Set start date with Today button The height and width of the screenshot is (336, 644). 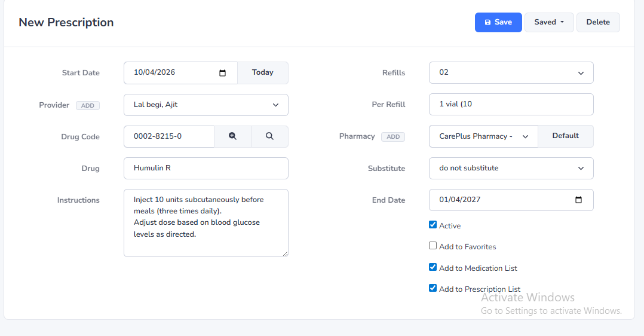point(263,73)
